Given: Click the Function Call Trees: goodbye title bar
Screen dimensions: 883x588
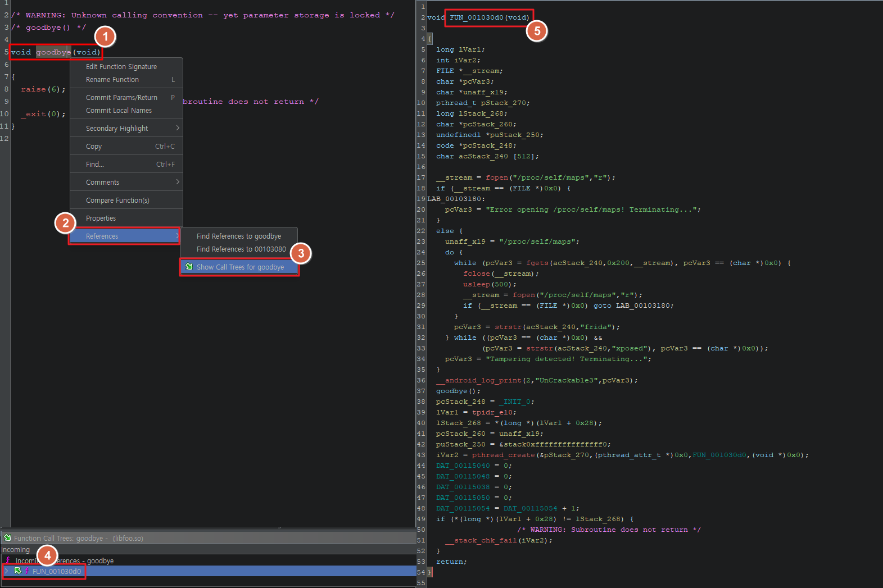Looking at the screenshot, I should (208, 538).
